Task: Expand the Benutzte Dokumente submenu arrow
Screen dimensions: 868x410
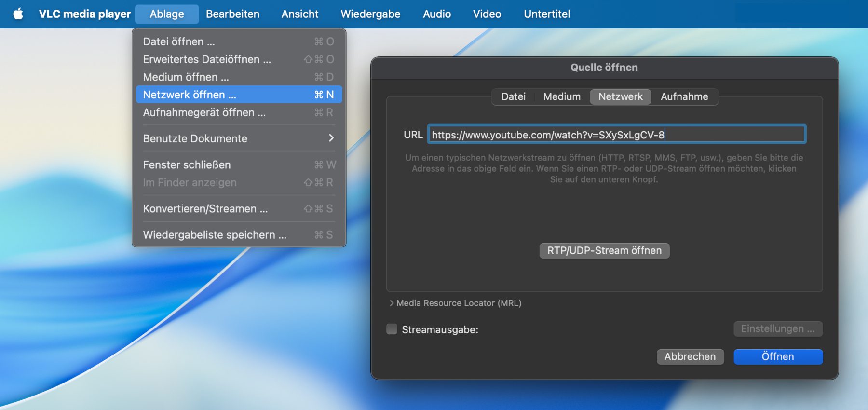Action: 331,138
